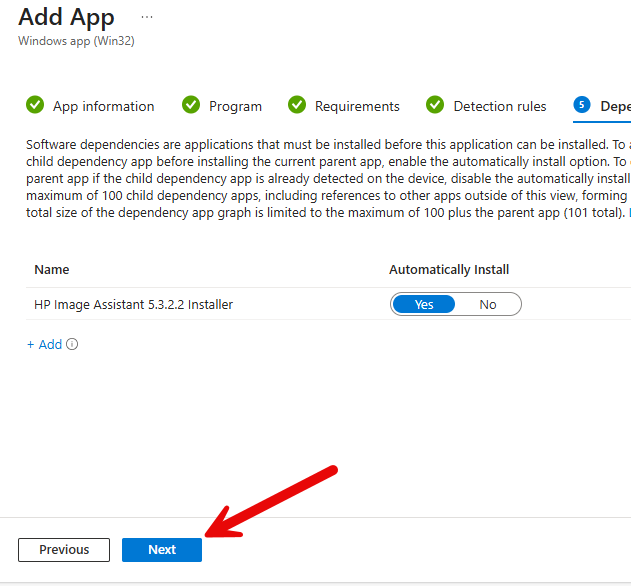This screenshot has height=586, width=631.
Task: Select the HP Image Assistant 5.3.2.2 Installer row
Action: (x=133, y=304)
